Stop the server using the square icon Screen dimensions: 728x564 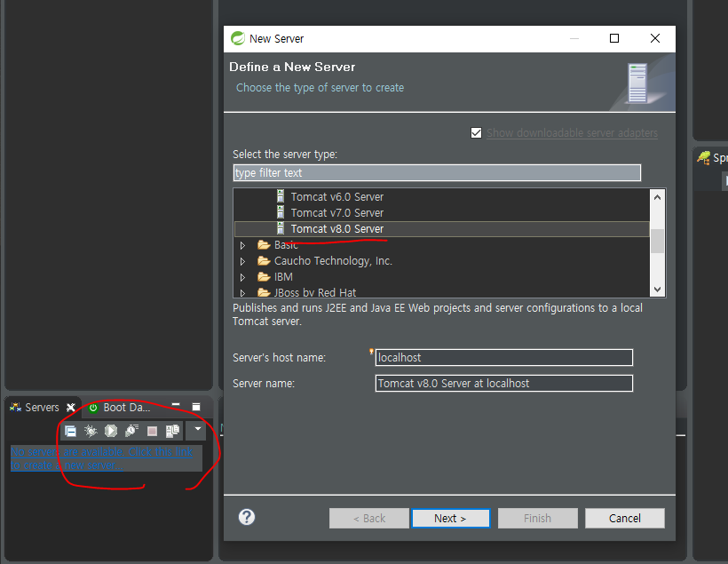tap(152, 431)
